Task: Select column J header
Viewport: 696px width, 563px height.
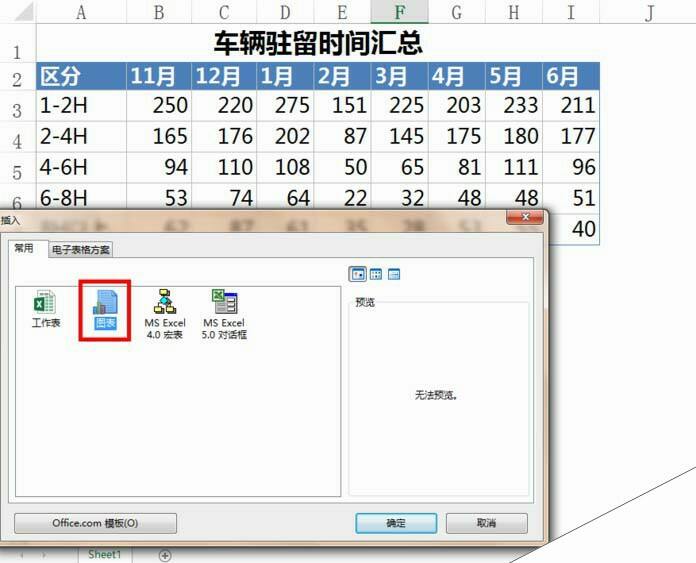Action: pos(648,12)
